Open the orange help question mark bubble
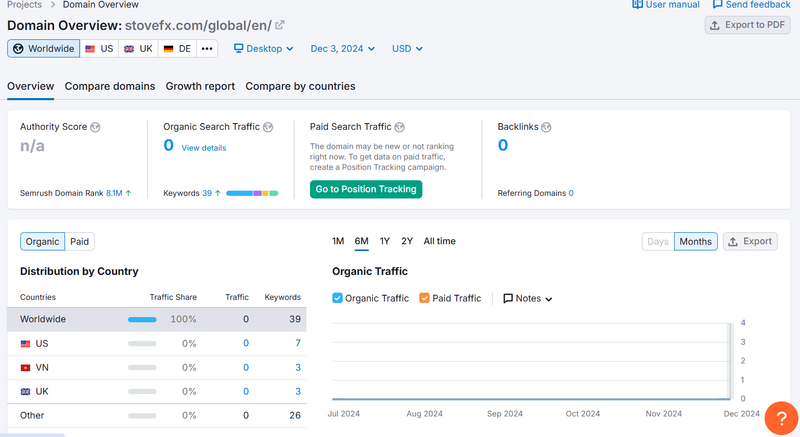This screenshot has height=437, width=800. click(781, 418)
